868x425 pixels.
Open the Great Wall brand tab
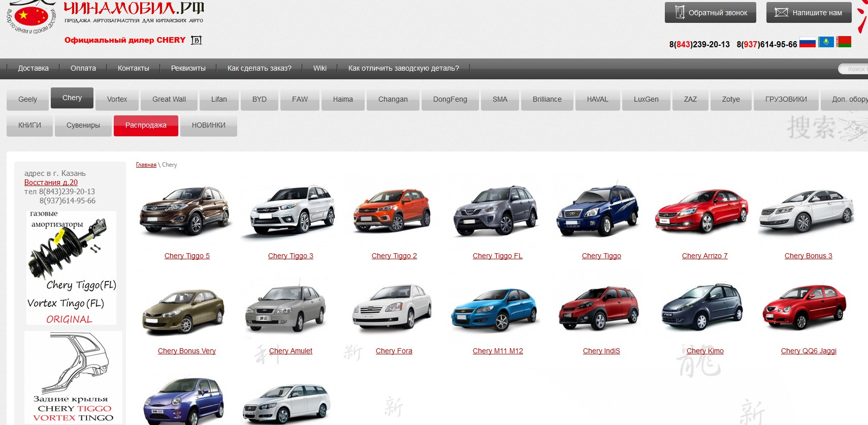pyautogui.click(x=169, y=100)
